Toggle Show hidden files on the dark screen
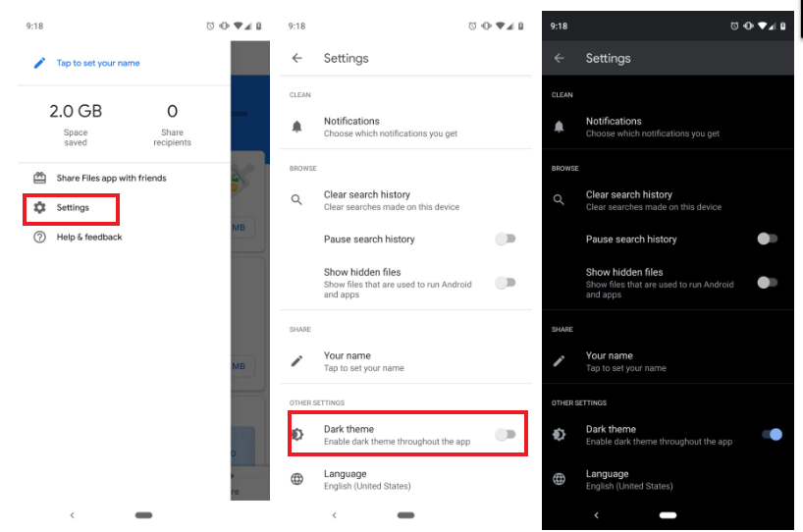The width and height of the screenshot is (803, 532). point(768,283)
